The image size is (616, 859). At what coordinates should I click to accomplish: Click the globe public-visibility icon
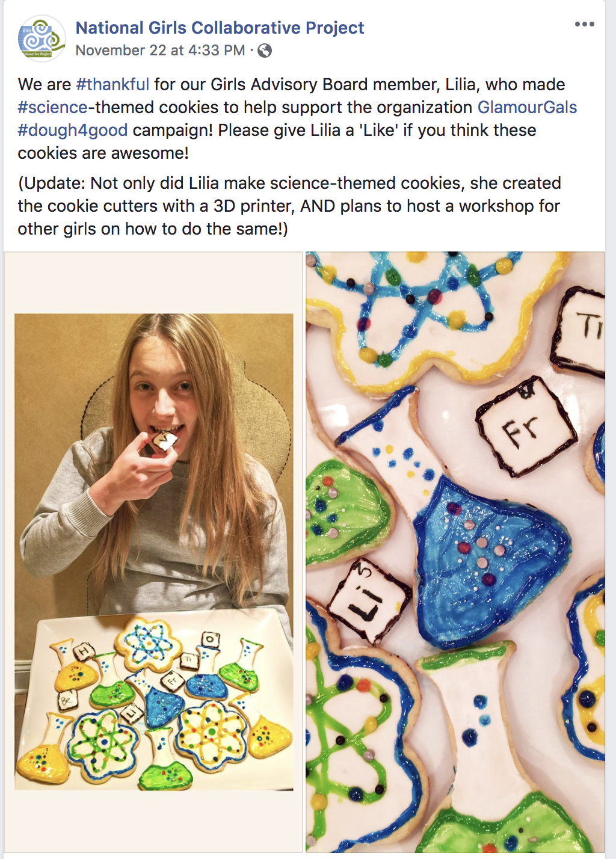point(265,51)
